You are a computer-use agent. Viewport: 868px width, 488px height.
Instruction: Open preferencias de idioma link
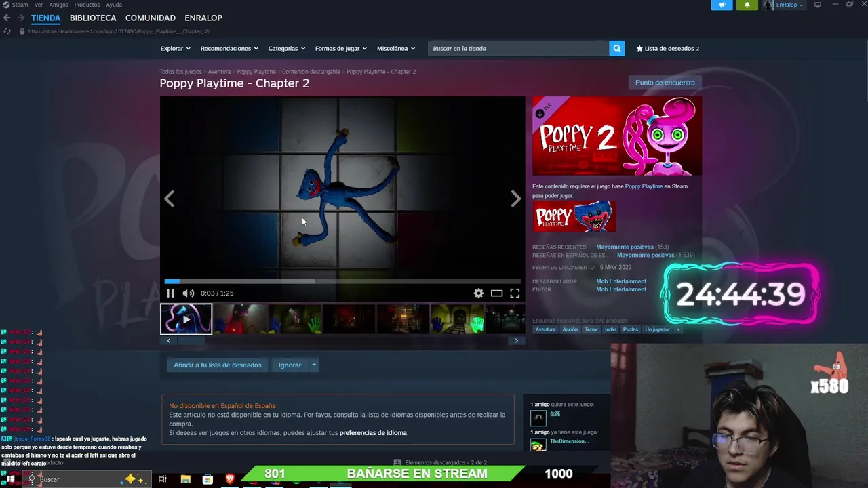pyautogui.click(x=373, y=432)
